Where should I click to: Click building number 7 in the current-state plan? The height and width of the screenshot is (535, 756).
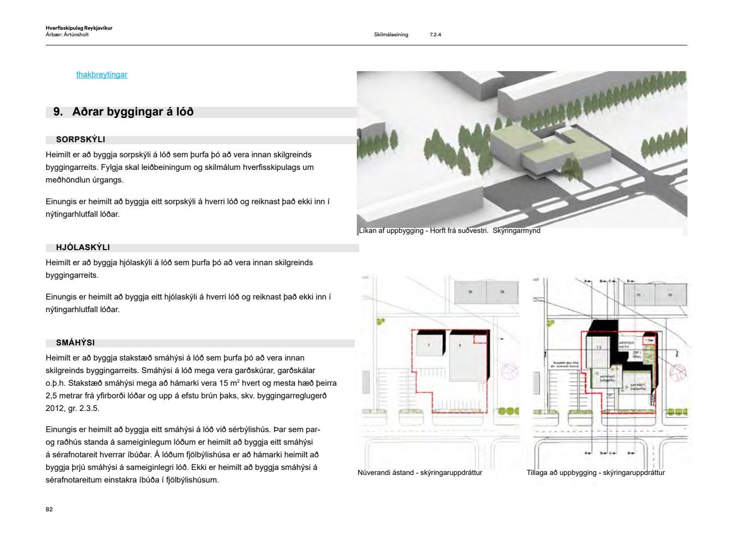[429, 345]
